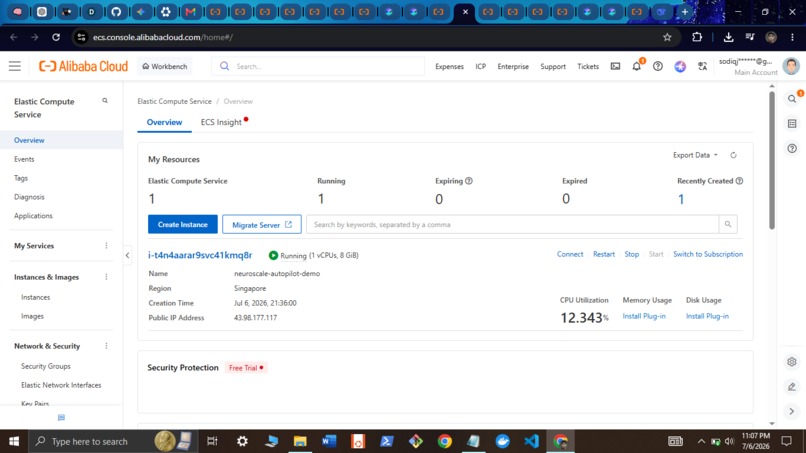Open File Explorer from taskbar
This screenshot has height=453, width=806.
point(300,441)
